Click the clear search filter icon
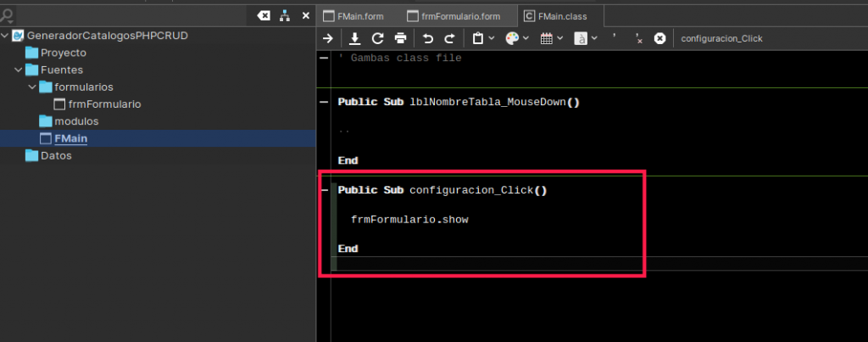Screen dimensions: 868x342 click(x=264, y=15)
